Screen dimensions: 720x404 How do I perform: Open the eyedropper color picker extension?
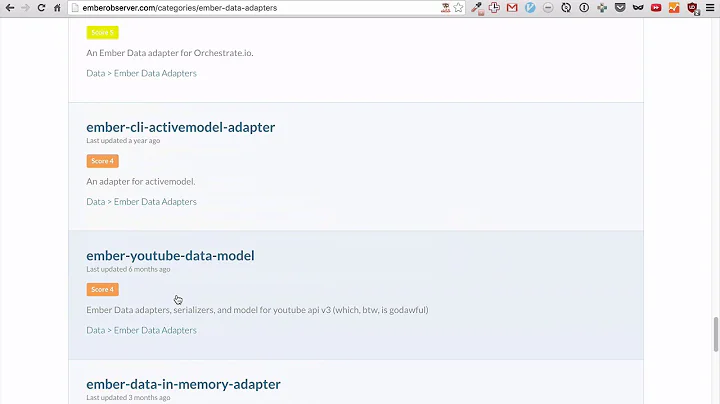(477, 8)
